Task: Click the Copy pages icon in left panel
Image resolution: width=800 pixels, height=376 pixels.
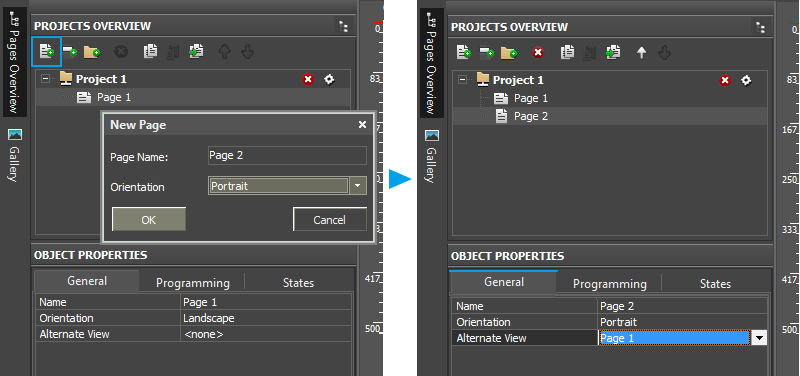Action: (150, 51)
